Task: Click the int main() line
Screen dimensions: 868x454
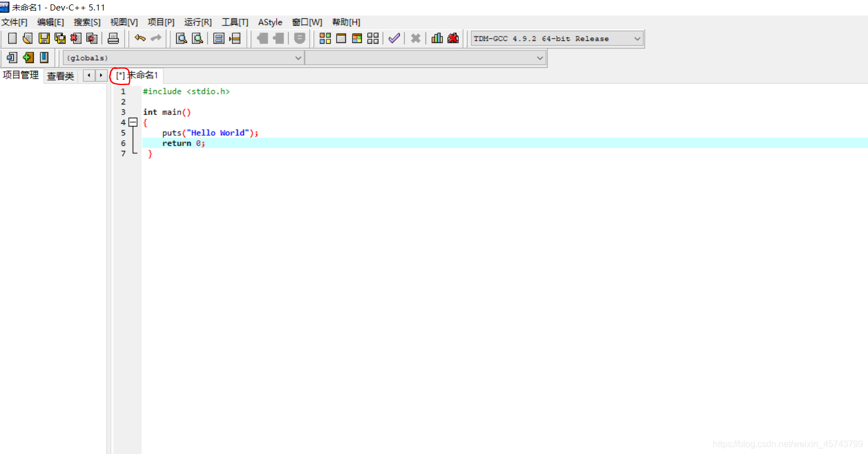Action: tap(167, 112)
